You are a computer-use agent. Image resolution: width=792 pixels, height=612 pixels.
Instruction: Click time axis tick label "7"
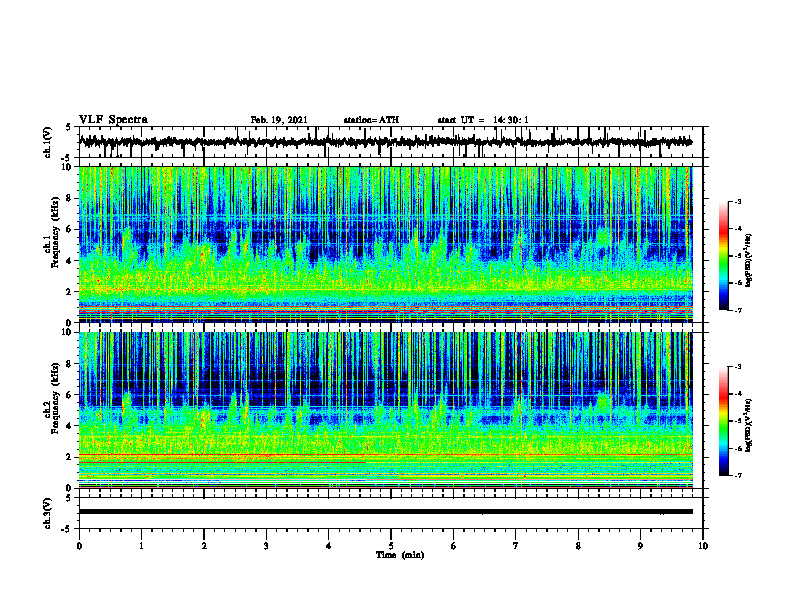point(516,546)
